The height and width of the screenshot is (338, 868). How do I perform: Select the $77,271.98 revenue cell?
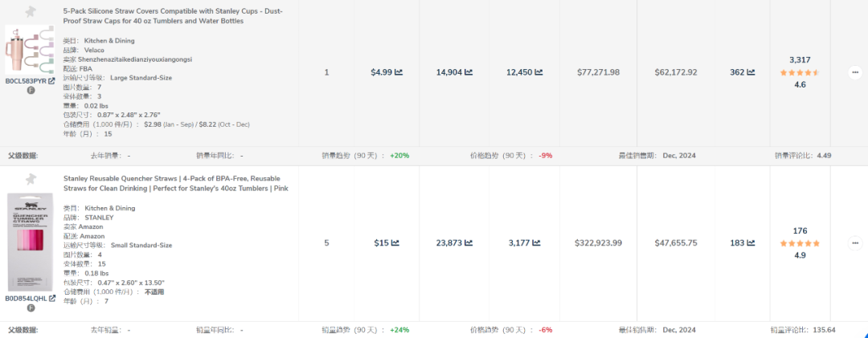[599, 72]
